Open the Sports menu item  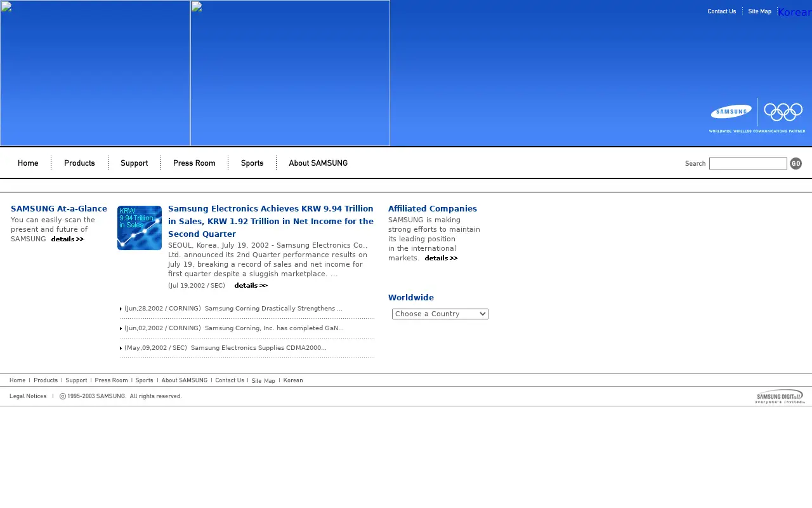[x=252, y=163]
